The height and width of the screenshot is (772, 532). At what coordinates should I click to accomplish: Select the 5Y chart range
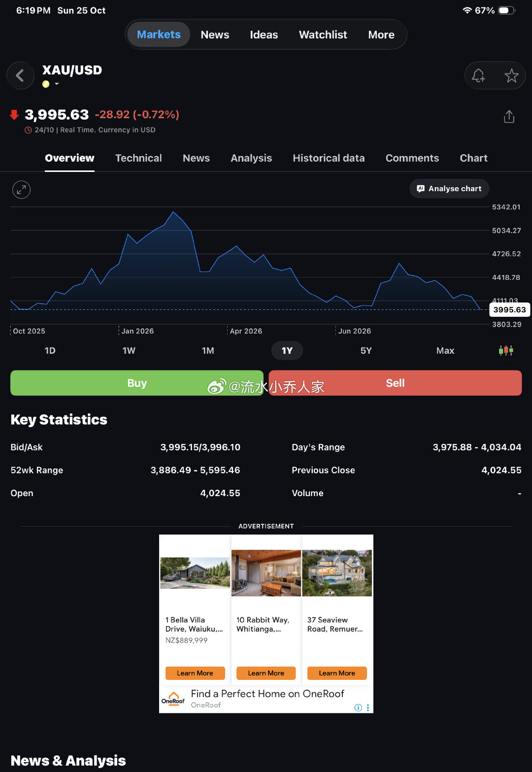(x=366, y=351)
